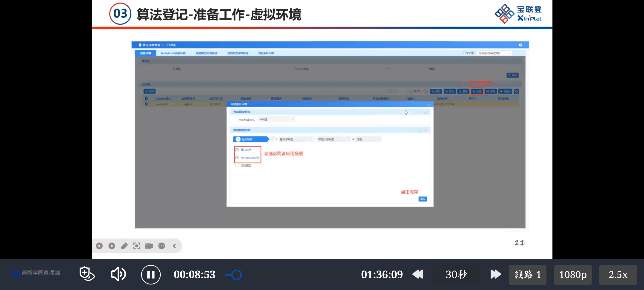Image resolution: width=644 pixels, height=290 pixels.
Task: Toggle the Notebook实验 checkbox
Action: 237,158
